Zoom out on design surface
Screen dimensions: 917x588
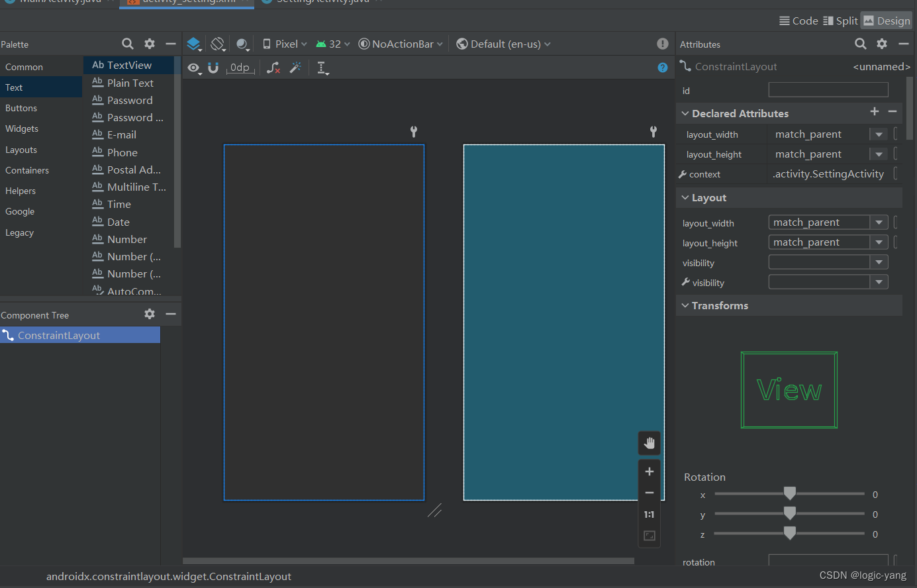tap(650, 493)
